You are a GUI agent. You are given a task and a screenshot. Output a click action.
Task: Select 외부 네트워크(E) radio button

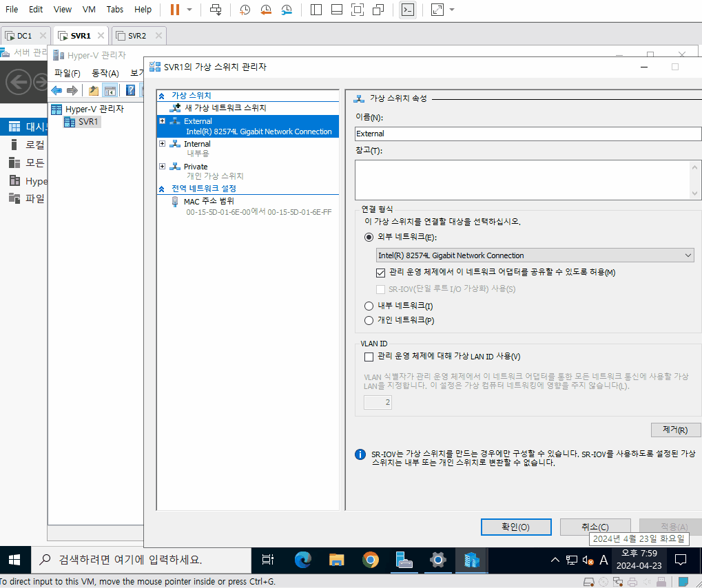tap(369, 238)
